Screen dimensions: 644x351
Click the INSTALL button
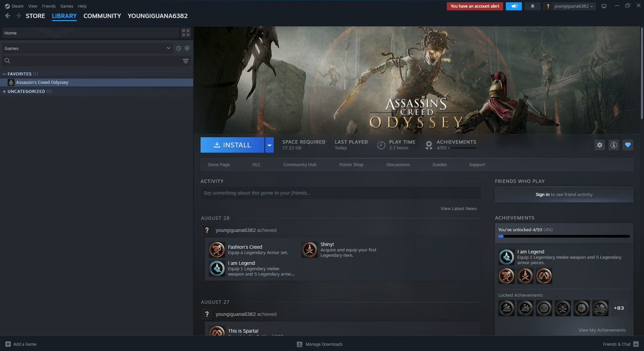[232, 145]
